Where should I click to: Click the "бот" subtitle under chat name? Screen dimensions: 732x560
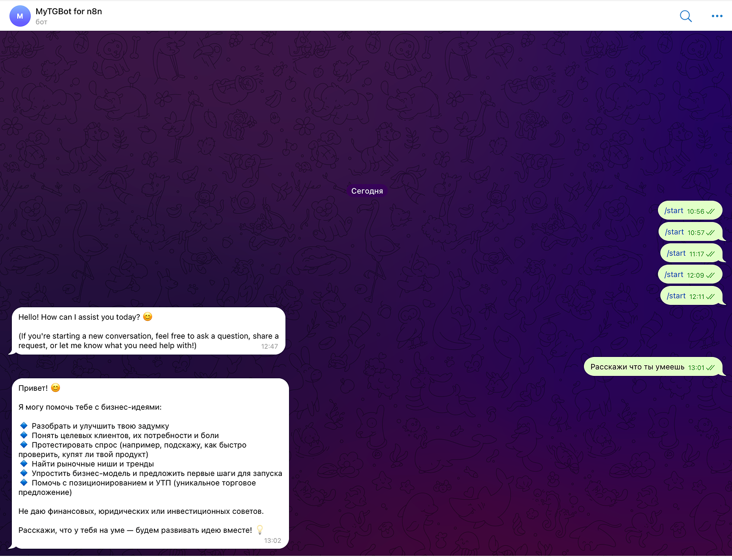(41, 22)
